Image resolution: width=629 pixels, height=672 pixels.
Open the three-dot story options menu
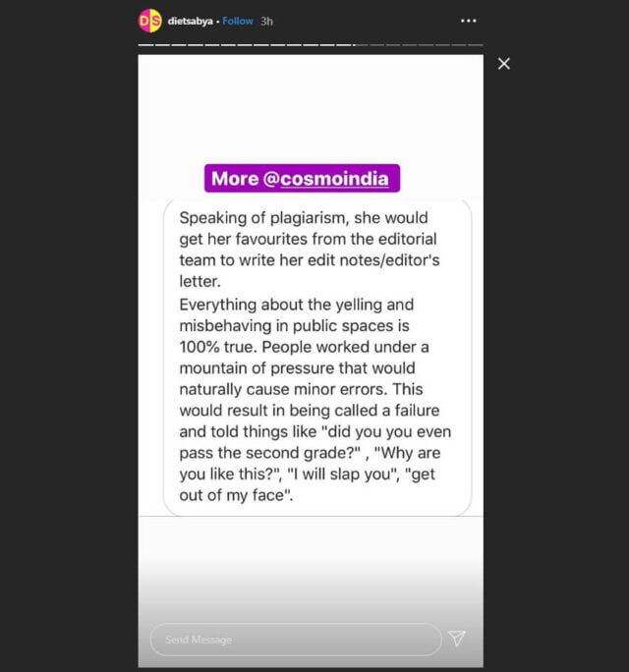click(469, 21)
